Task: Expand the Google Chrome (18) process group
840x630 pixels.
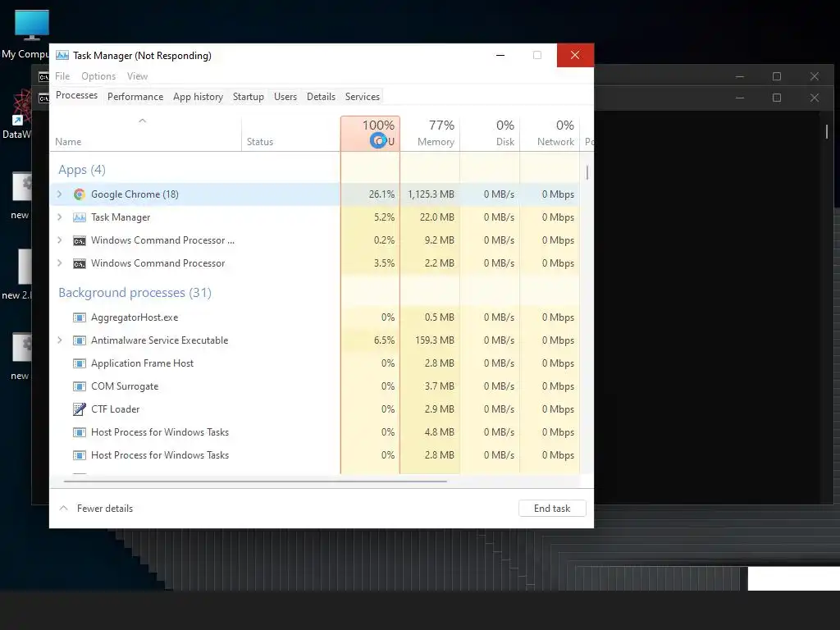Action: (x=59, y=194)
